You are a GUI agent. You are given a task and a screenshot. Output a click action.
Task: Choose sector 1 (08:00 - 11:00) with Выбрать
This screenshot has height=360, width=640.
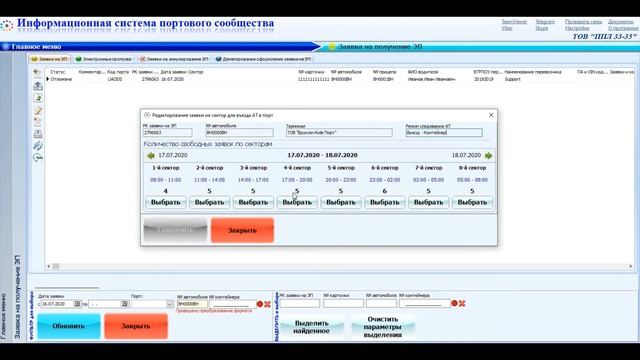(x=166, y=202)
